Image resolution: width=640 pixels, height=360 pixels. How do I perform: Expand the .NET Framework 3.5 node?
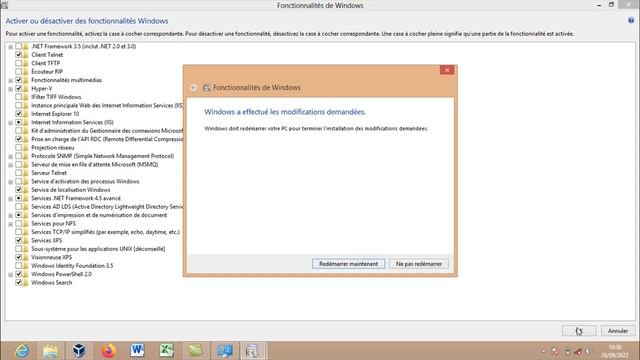click(11, 47)
